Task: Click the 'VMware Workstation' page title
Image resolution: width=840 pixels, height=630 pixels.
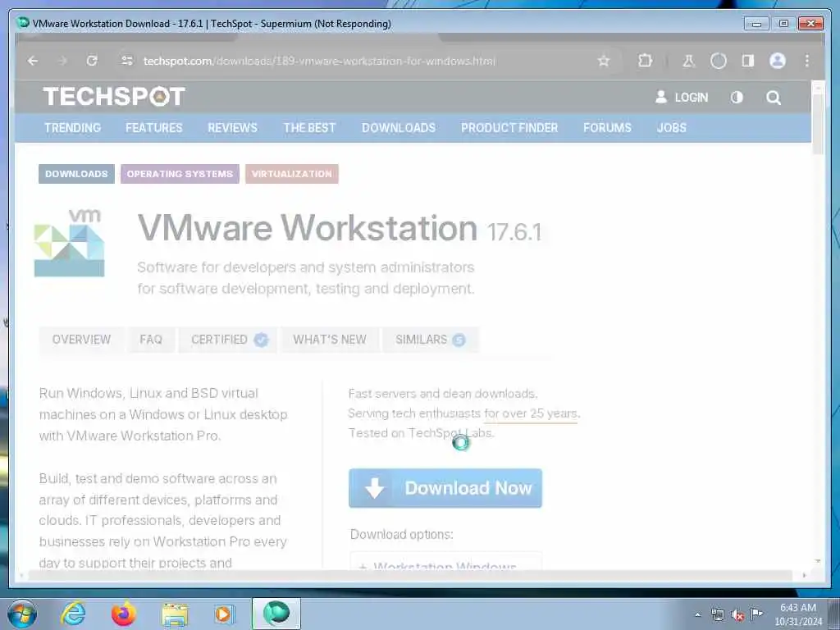Action: [x=308, y=228]
